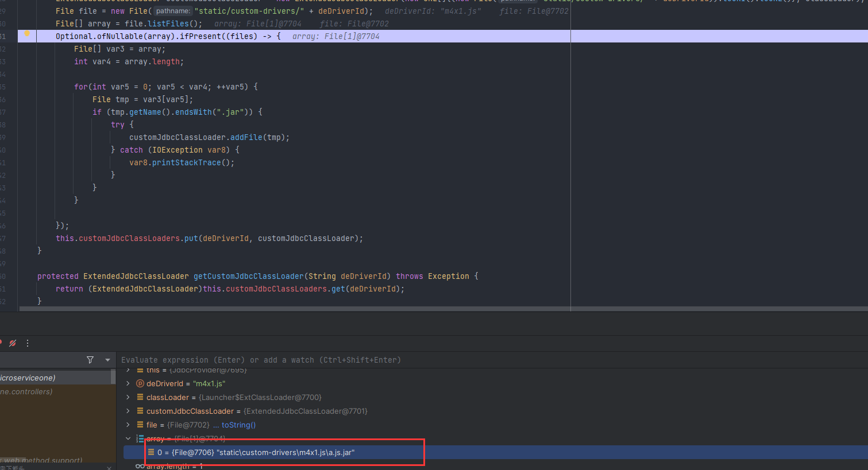Click "static/custom-drivers/" string literal

[x=249, y=11]
